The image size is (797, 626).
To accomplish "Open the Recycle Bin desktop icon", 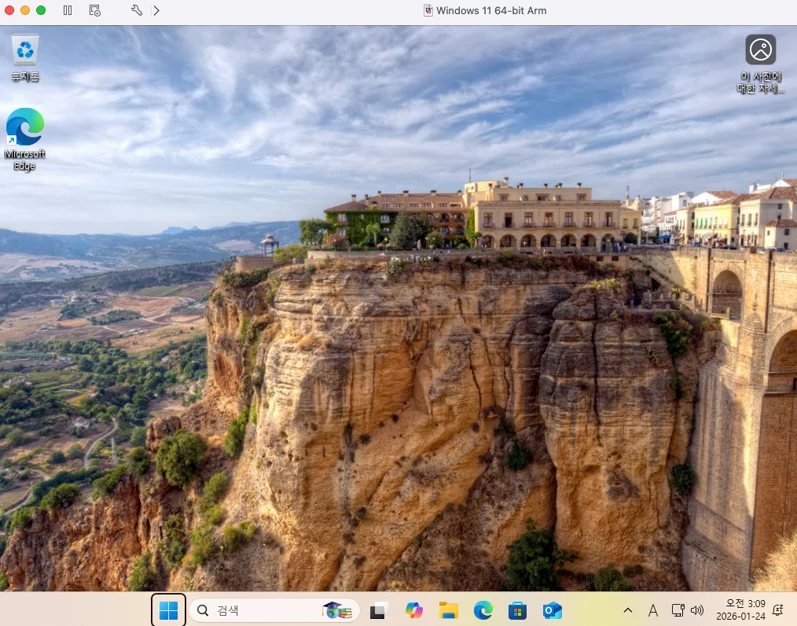I will pyautogui.click(x=25, y=57).
